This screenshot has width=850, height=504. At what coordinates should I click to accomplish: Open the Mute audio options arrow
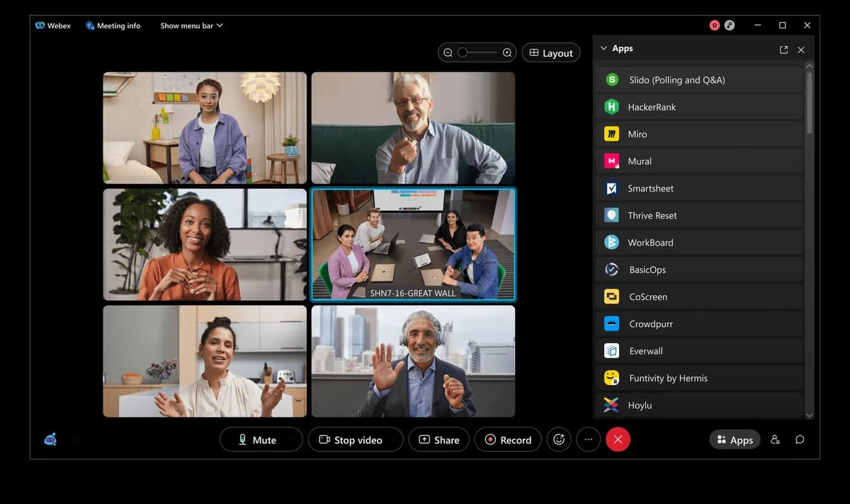click(x=293, y=440)
